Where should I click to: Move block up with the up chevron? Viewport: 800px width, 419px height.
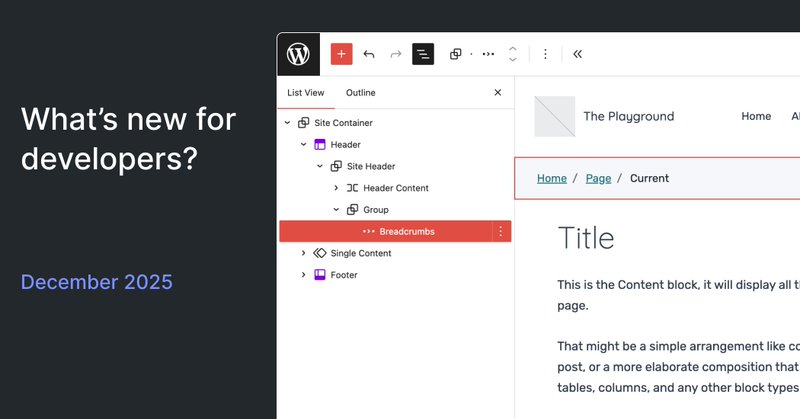point(513,49)
